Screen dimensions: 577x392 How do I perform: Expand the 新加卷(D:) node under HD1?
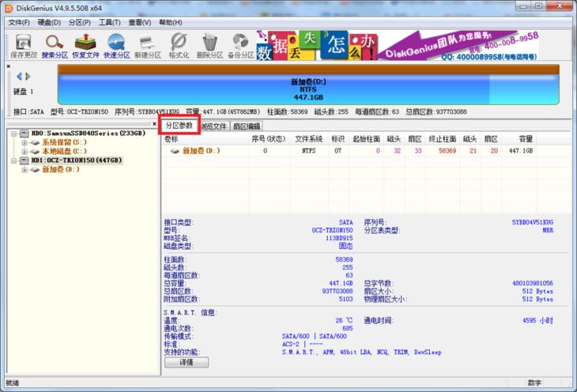[25, 170]
